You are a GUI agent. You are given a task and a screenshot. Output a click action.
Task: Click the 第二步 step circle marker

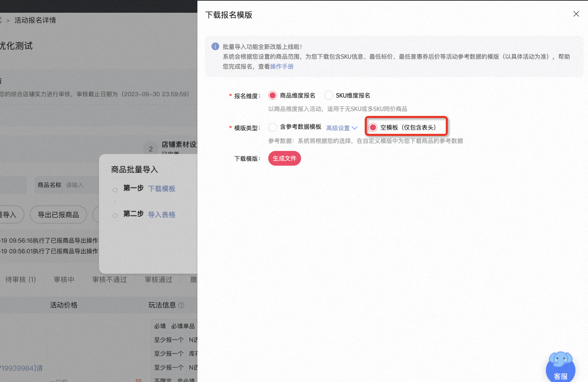tap(115, 216)
